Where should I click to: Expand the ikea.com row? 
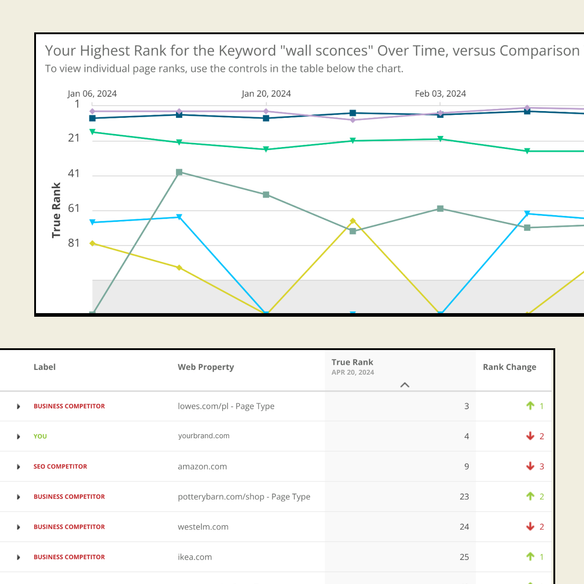click(18, 557)
